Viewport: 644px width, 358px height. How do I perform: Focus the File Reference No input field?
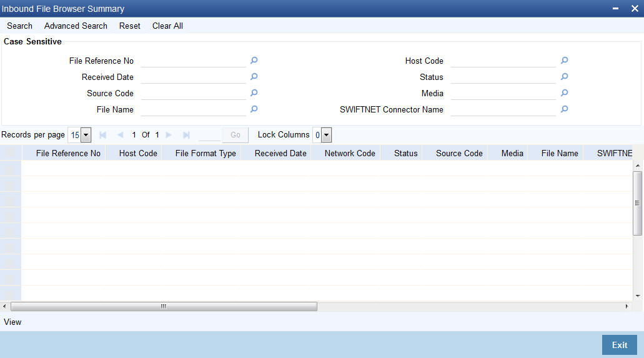pos(193,61)
